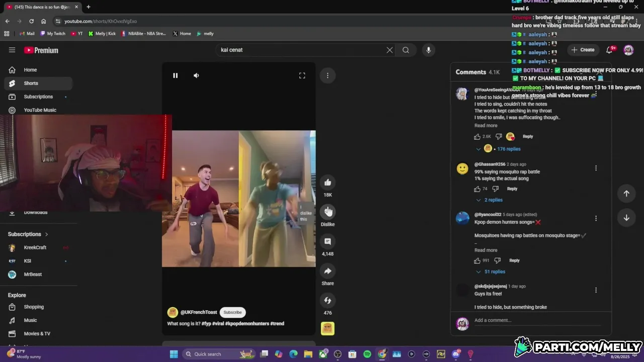Image resolution: width=644 pixels, height=362 pixels.
Task: Dislike @Ryancool32's comment
Action: (497, 260)
